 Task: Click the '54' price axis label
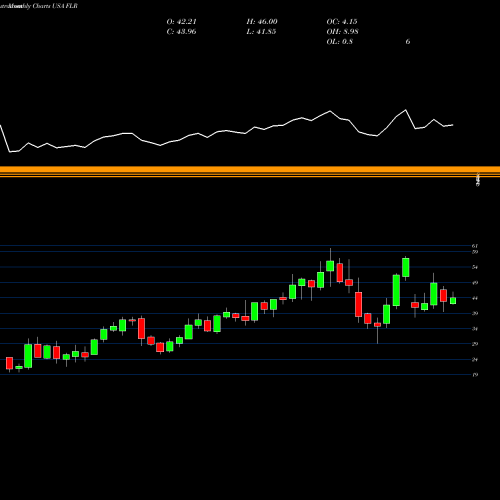click(x=475, y=267)
